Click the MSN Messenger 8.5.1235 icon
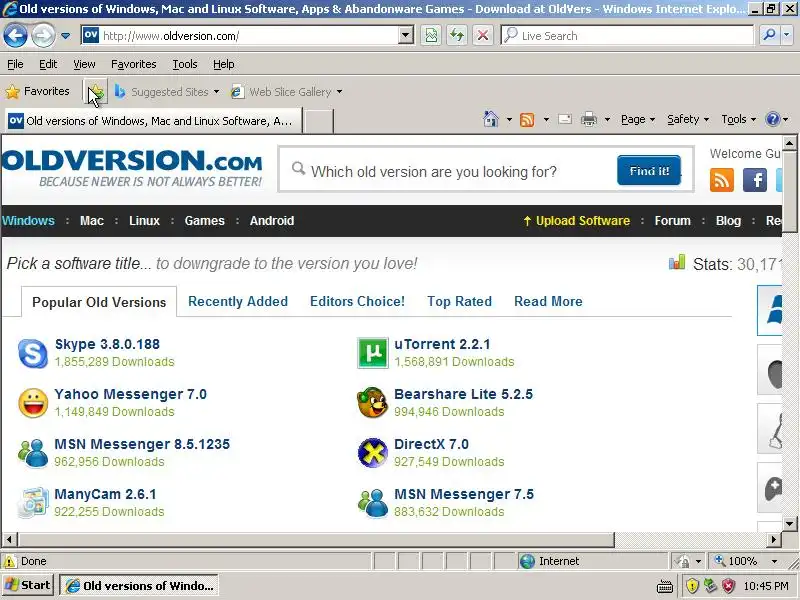 (x=33, y=453)
